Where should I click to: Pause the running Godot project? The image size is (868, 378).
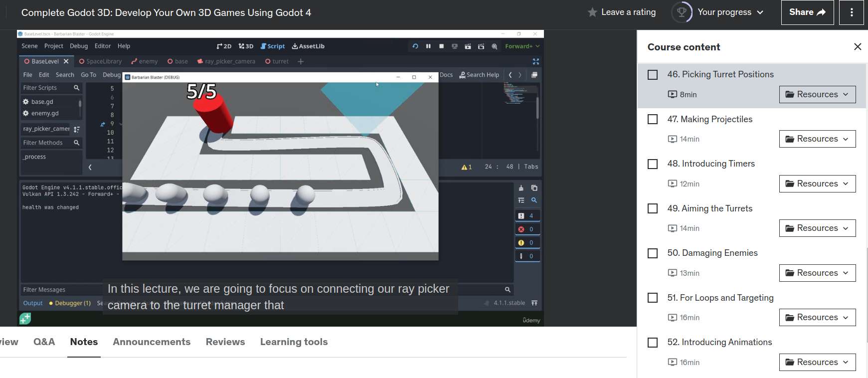click(x=428, y=46)
